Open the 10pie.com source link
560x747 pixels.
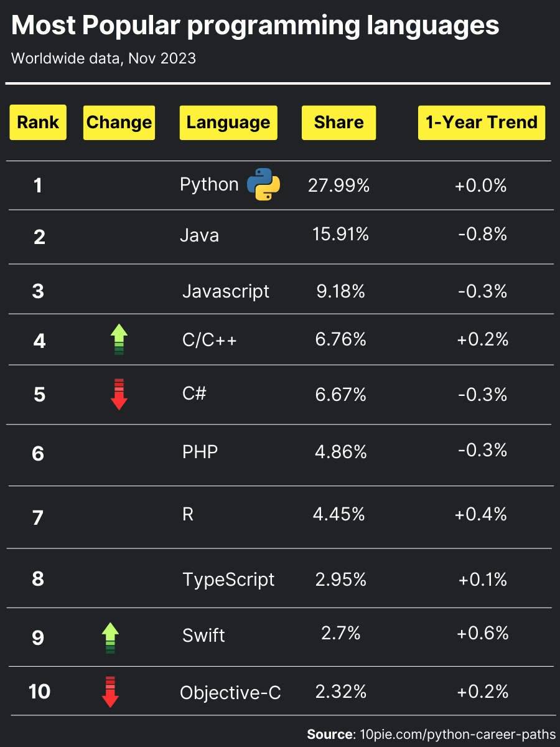click(458, 735)
